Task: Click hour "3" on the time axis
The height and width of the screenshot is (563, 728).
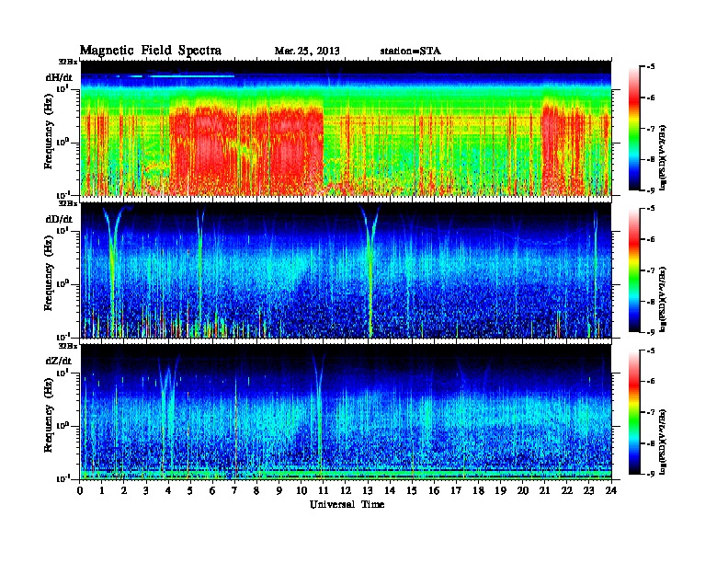Action: (x=146, y=490)
